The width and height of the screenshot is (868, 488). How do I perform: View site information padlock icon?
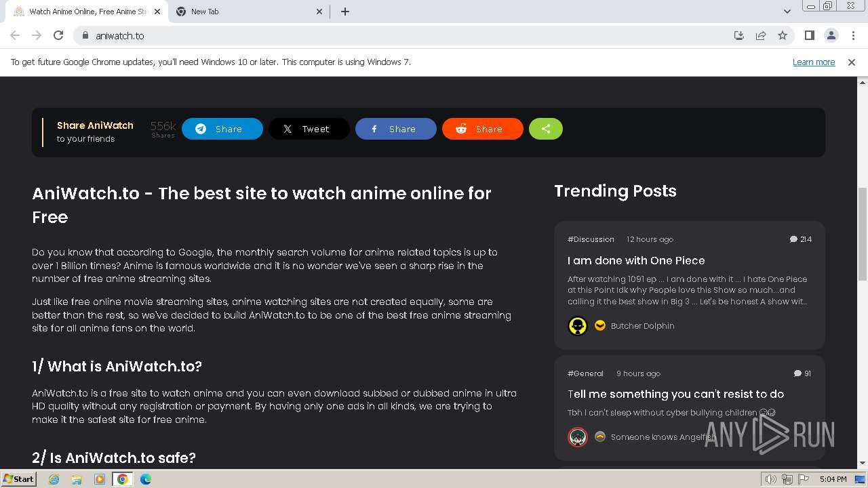coord(85,35)
